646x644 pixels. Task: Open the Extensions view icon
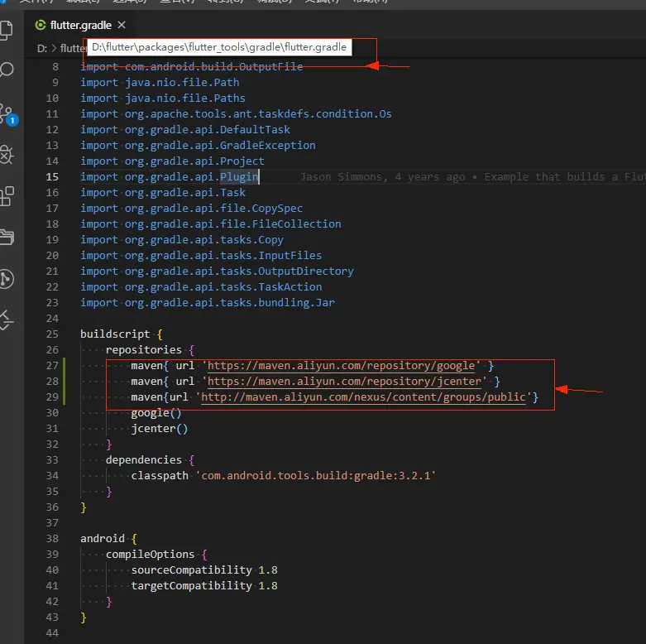pos(7,195)
